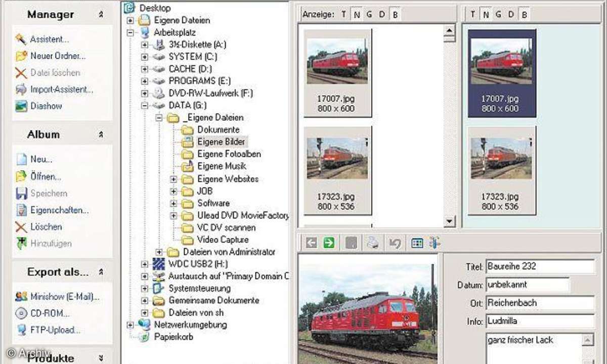Viewport: 607px width, 364px height.
Task: Click the undo arrow icon
Action: coord(395,243)
